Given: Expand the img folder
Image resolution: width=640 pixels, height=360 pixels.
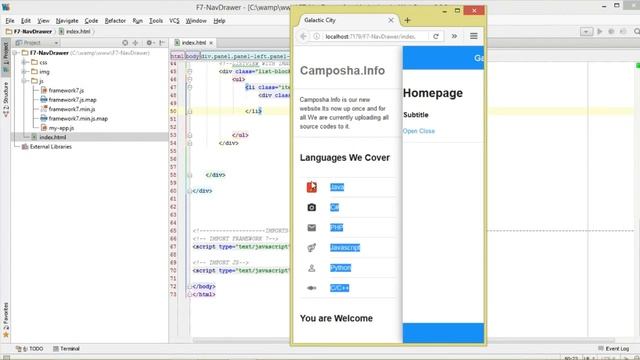Looking at the screenshot, I should pos(24,71).
